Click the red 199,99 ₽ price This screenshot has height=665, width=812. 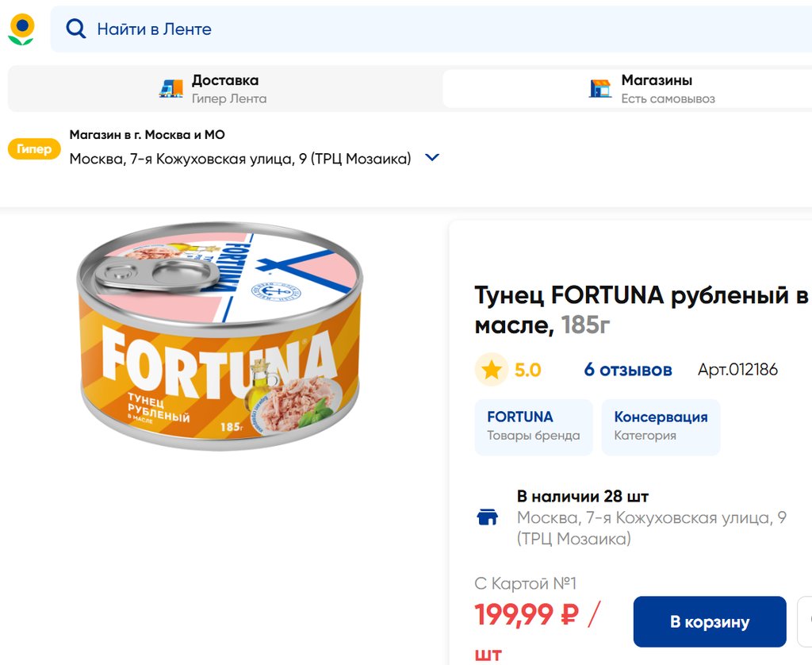(527, 615)
